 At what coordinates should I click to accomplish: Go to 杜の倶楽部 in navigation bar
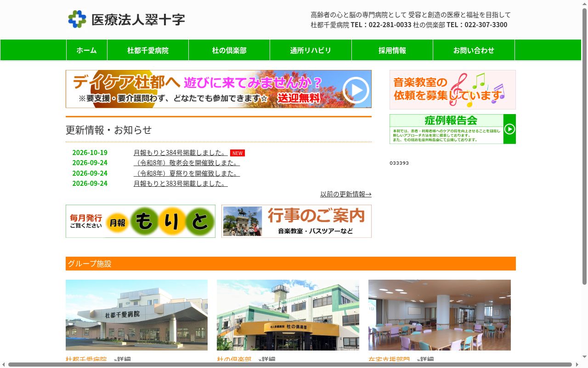(229, 50)
